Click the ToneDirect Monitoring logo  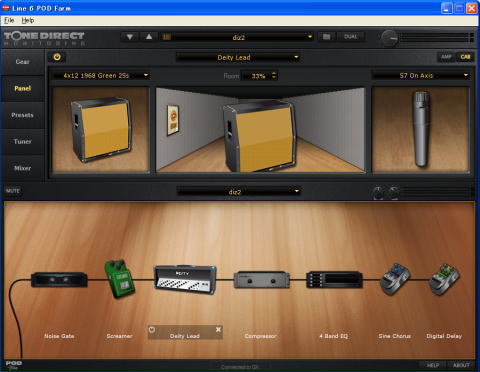(x=44, y=38)
